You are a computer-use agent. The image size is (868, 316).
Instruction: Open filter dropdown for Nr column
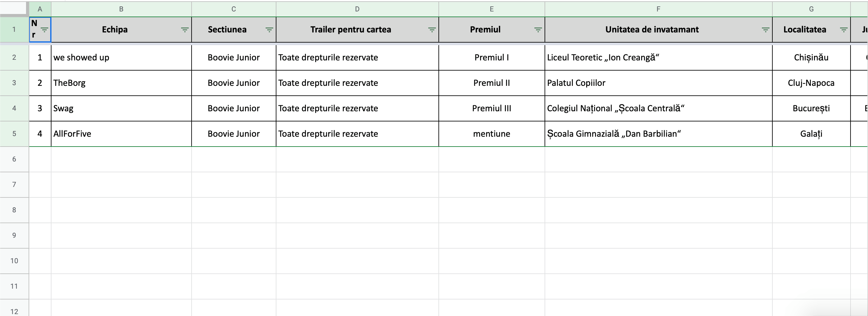pos(44,30)
